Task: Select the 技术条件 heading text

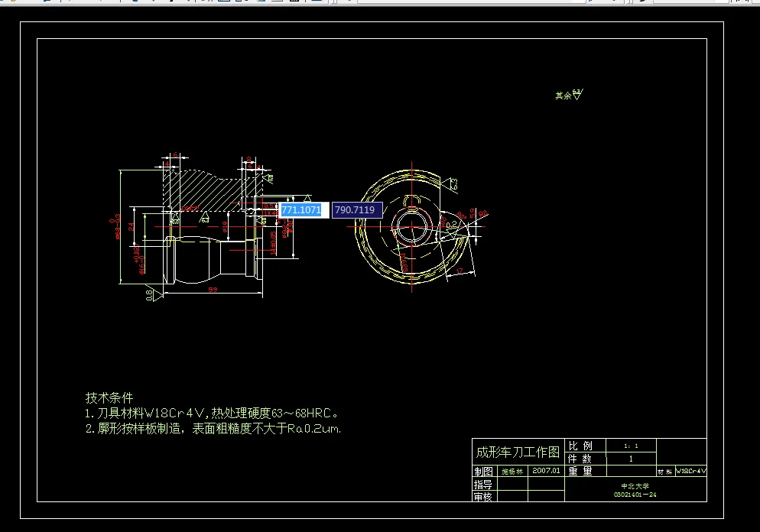Action: pos(109,397)
